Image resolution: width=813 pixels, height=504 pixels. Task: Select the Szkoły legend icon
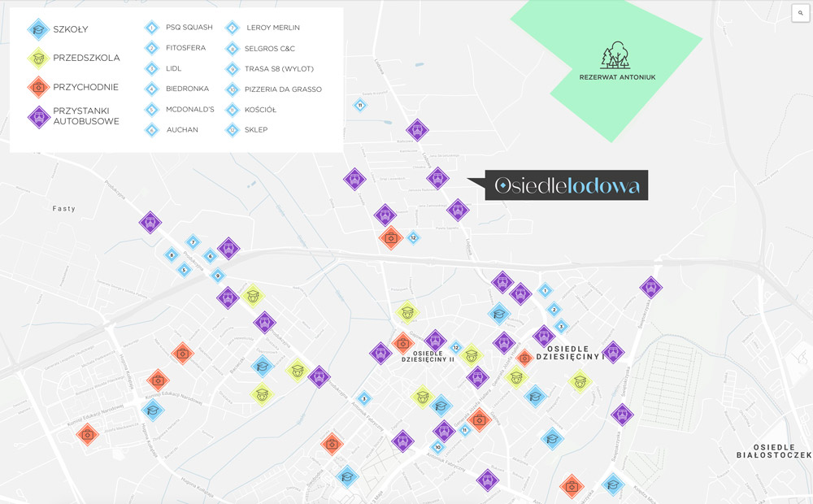38,29
